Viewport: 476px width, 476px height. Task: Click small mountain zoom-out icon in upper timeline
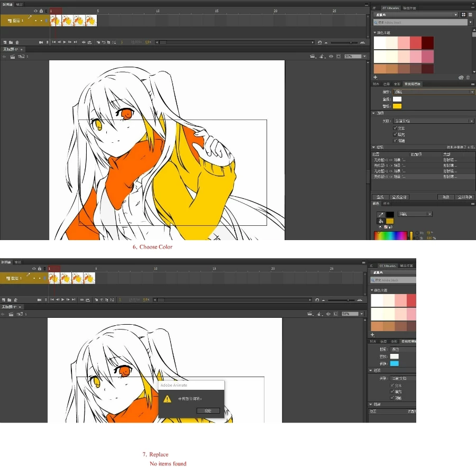(x=326, y=43)
